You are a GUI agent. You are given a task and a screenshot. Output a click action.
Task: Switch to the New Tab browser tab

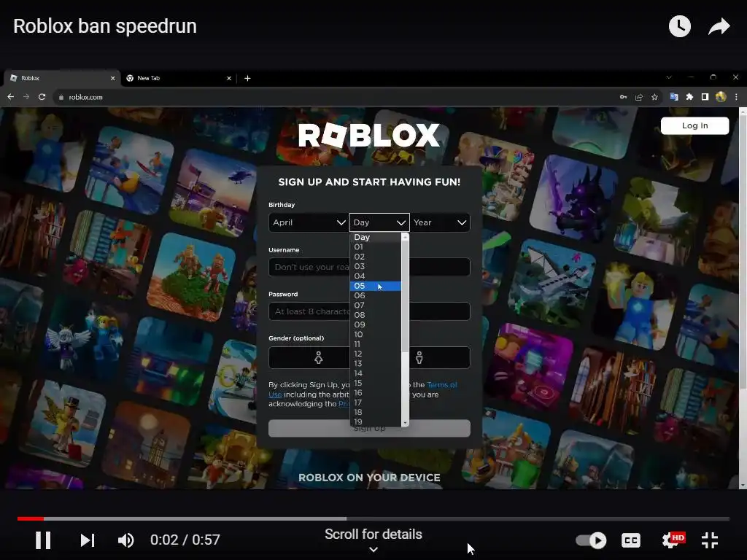click(x=178, y=78)
